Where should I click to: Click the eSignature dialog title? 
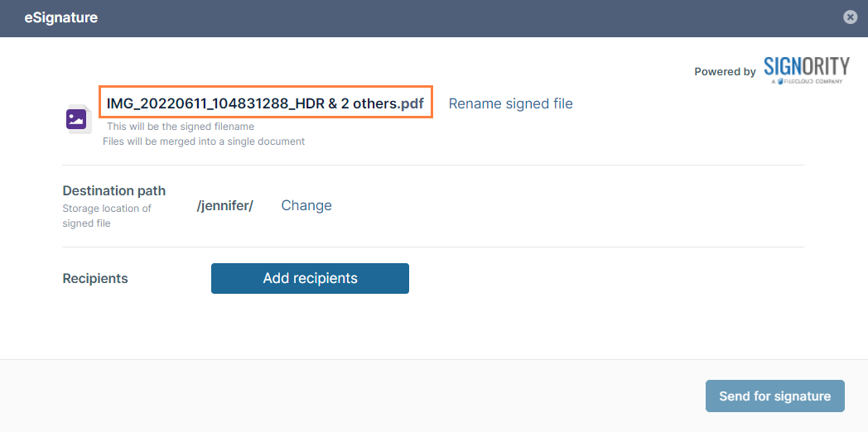[x=61, y=17]
